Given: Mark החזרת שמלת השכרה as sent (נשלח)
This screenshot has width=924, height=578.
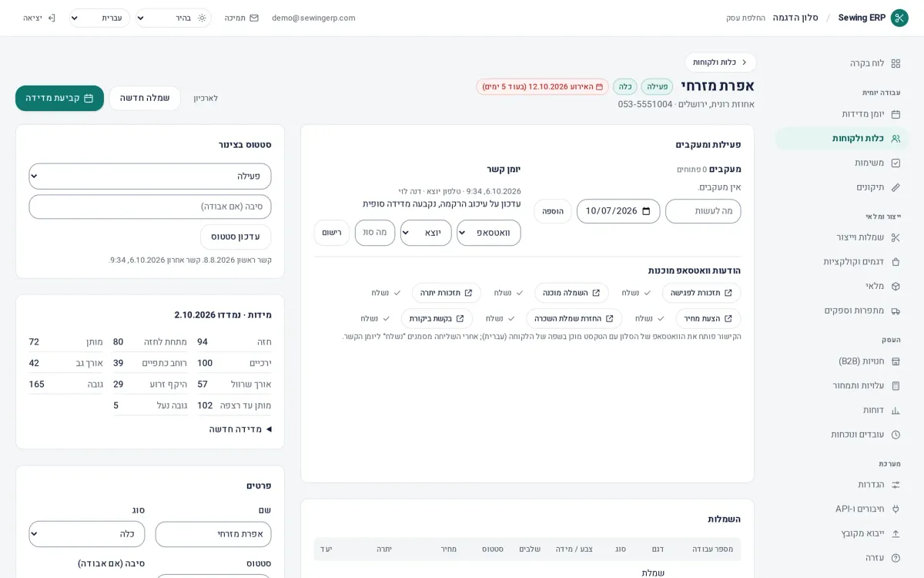Looking at the screenshot, I should pos(501,318).
